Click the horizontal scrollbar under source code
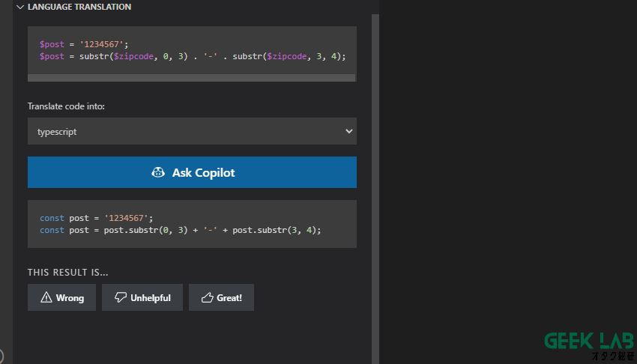Image resolution: width=637 pixels, height=364 pixels. tap(192, 78)
